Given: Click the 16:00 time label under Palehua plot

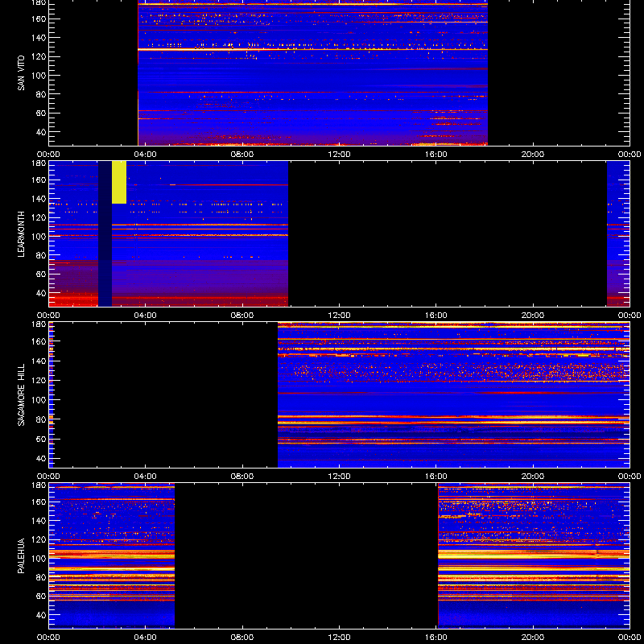Looking at the screenshot, I should [x=436, y=638].
